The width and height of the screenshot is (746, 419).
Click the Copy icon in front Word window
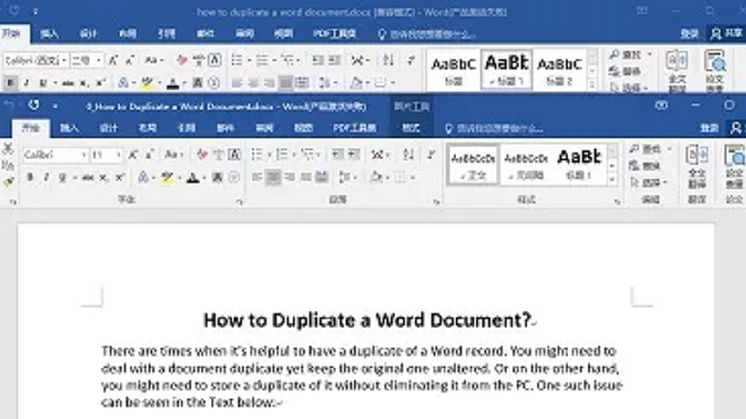coord(8,166)
